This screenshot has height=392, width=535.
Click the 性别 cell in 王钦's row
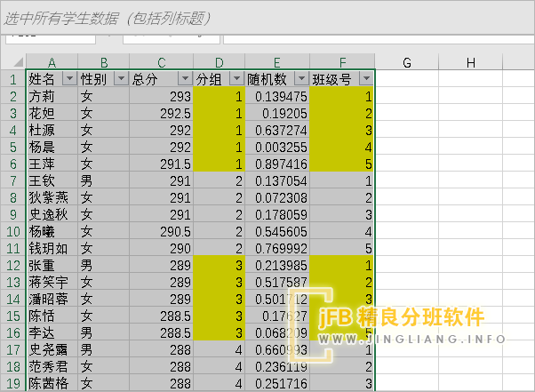[104, 180]
